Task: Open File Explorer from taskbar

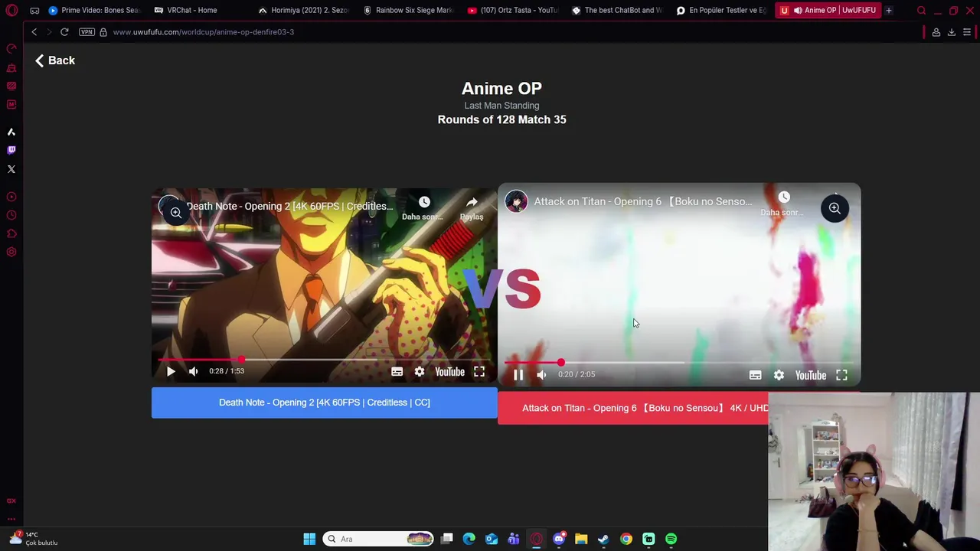Action: (x=581, y=539)
